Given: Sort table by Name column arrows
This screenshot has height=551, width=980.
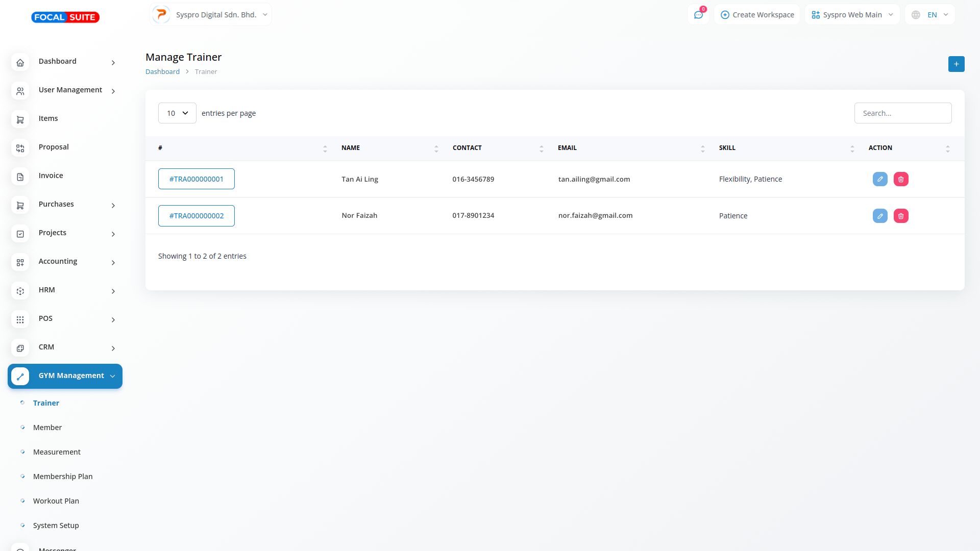Looking at the screenshot, I should click(x=436, y=148).
